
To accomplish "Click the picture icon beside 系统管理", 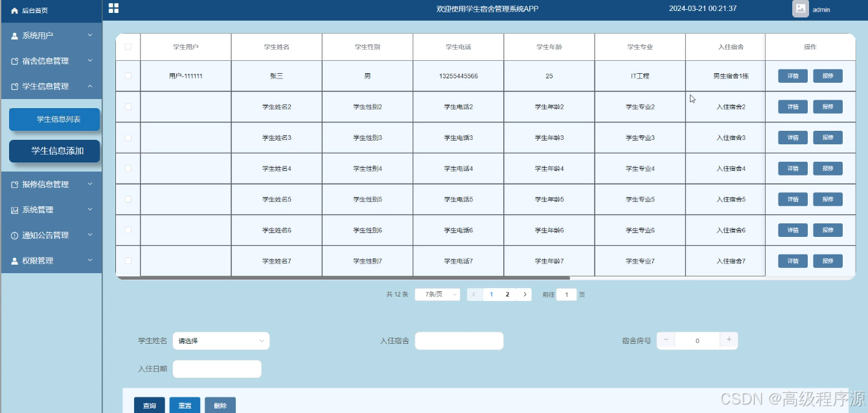I will 15,210.
